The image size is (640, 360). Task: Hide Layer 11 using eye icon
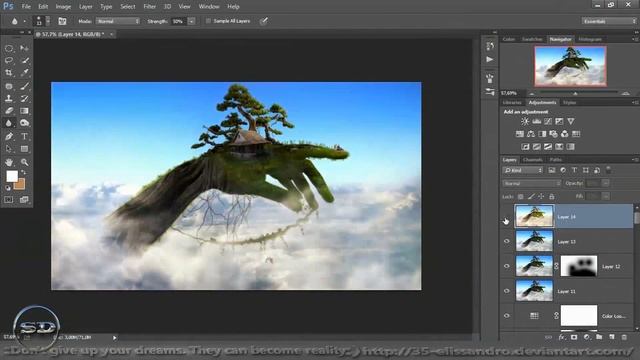pos(507,291)
